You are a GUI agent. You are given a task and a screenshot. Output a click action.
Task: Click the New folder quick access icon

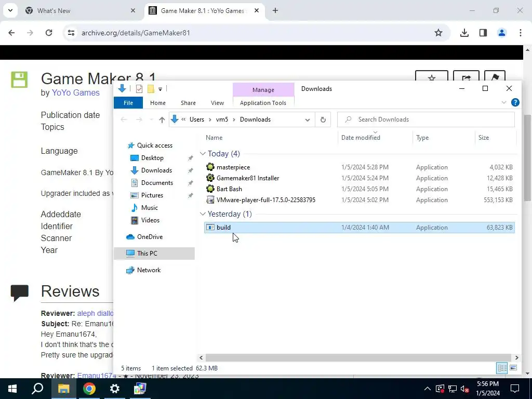click(151, 89)
